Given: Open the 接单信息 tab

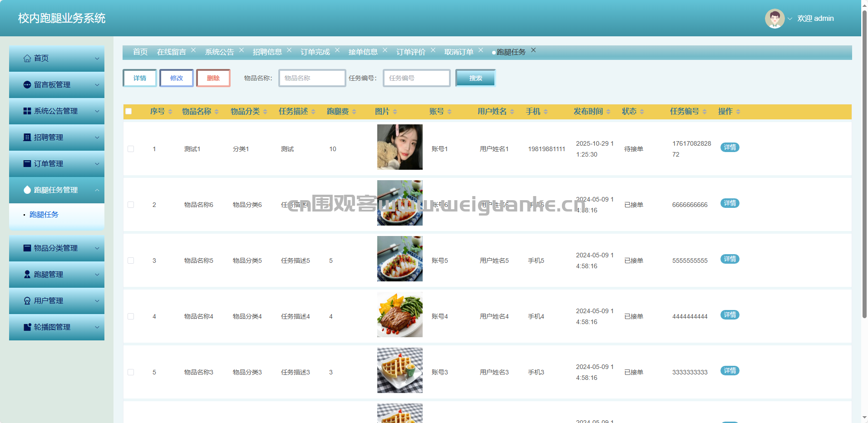Looking at the screenshot, I should point(363,52).
